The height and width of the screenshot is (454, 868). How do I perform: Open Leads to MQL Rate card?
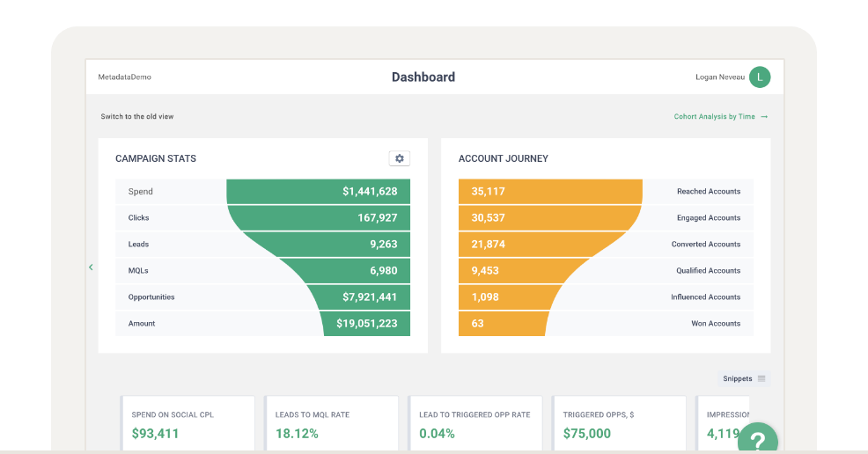coord(332,423)
